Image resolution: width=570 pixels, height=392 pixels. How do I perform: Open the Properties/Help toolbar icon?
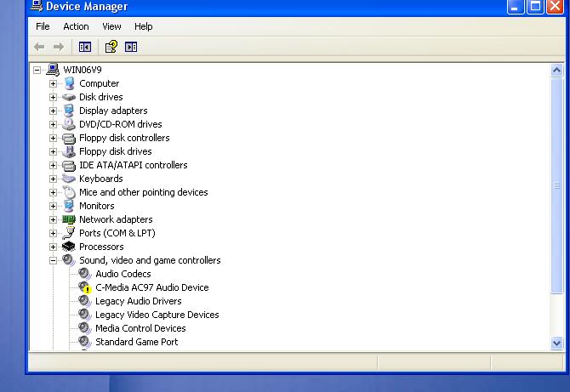tap(111, 47)
